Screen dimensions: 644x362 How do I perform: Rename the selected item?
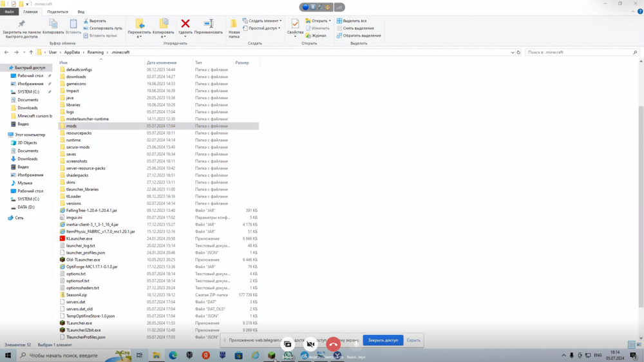point(208,26)
